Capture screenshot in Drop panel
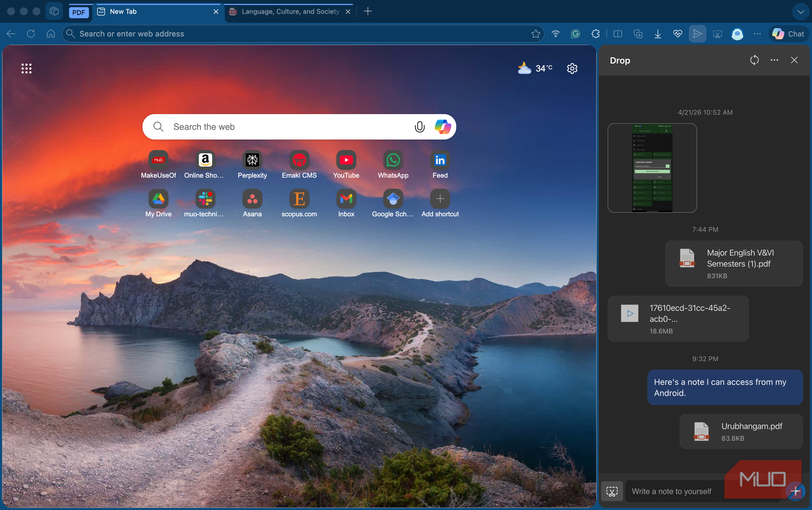The height and width of the screenshot is (510, 812). (x=612, y=491)
